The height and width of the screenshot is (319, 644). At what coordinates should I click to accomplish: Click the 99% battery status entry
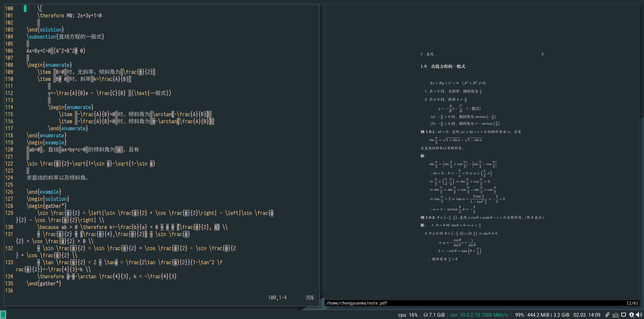point(520,315)
